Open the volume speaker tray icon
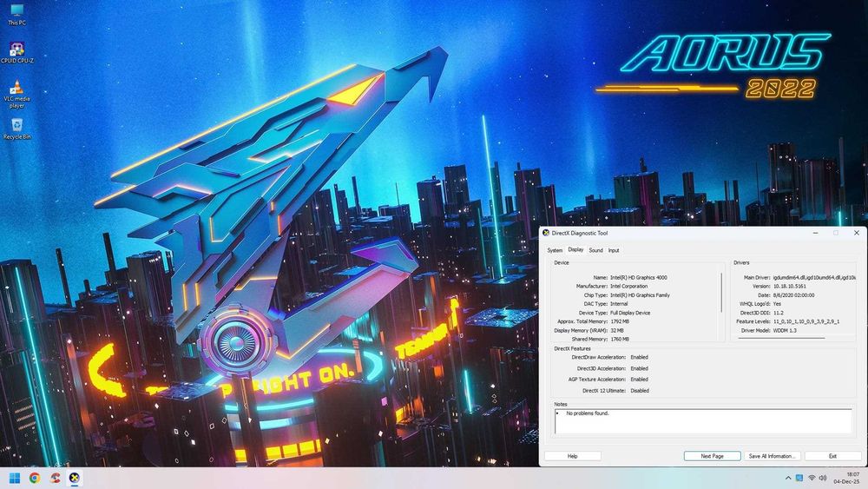 (823, 478)
